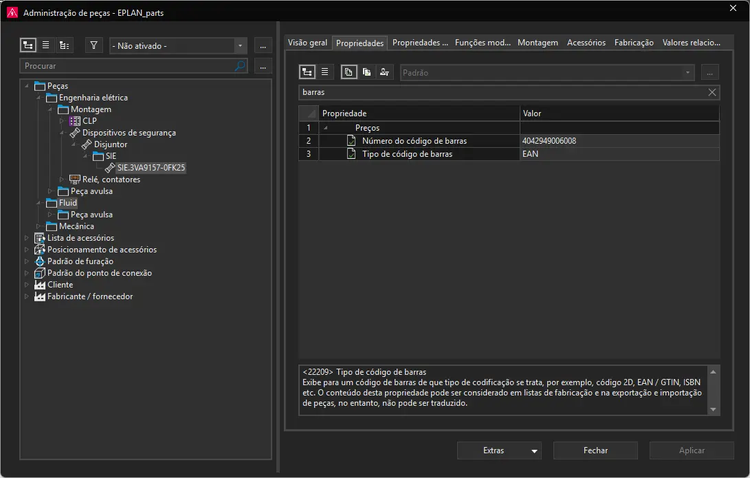Click the Lista de acessórios icon
This screenshot has height=478, width=750.
(x=40, y=238)
